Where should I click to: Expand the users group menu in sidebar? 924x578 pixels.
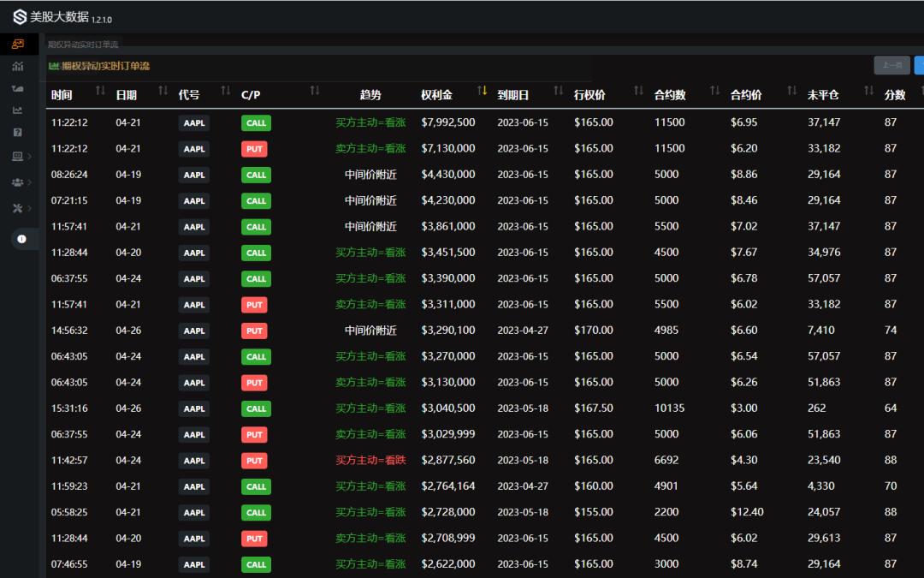click(21, 182)
